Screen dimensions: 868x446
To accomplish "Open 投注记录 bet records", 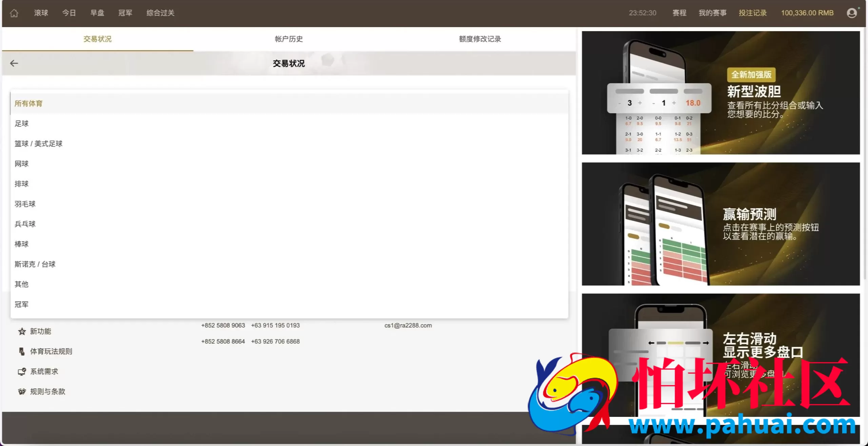I will [753, 13].
